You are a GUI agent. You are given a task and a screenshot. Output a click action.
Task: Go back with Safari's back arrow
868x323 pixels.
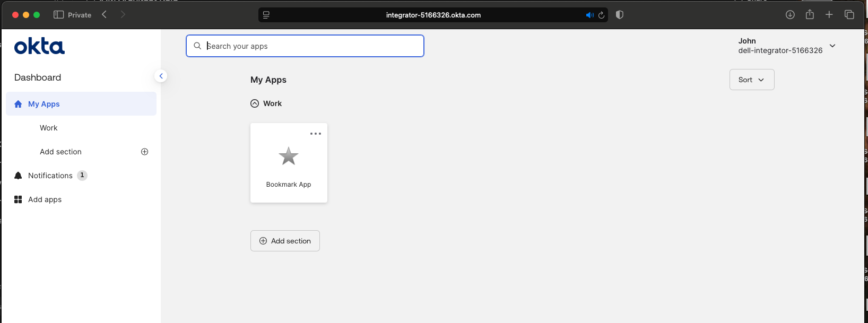coord(105,14)
